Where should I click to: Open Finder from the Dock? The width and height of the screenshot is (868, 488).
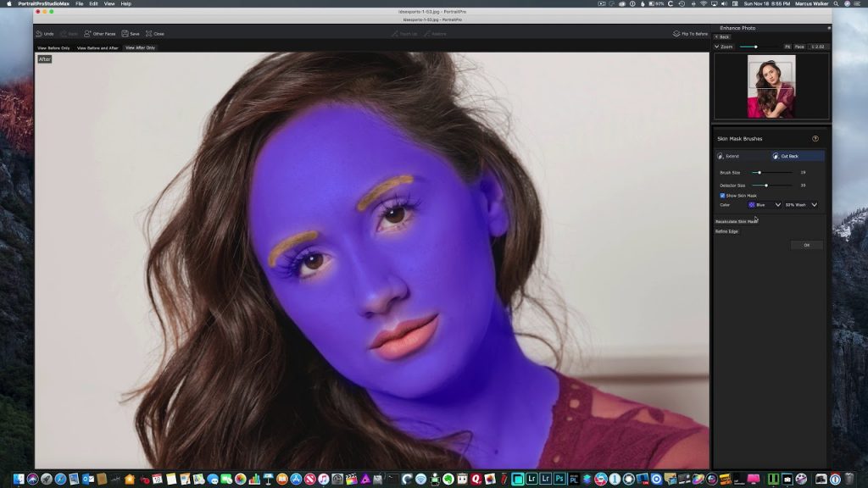[x=19, y=480]
